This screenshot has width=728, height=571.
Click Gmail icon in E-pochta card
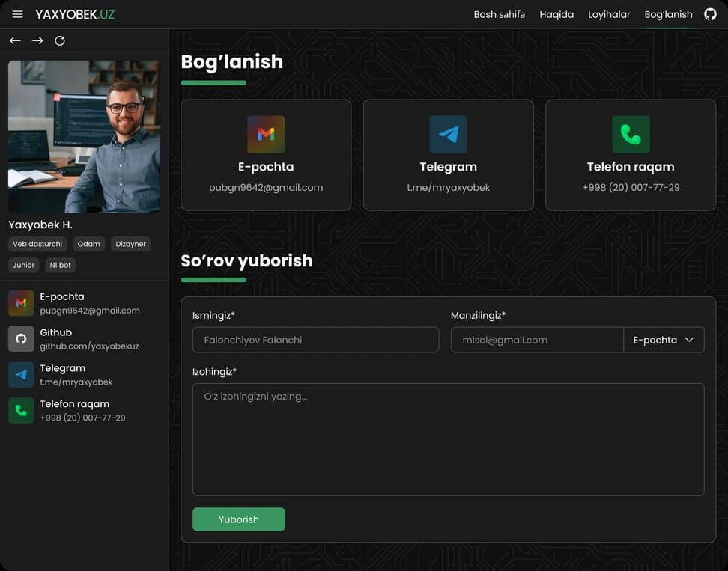[x=266, y=135]
